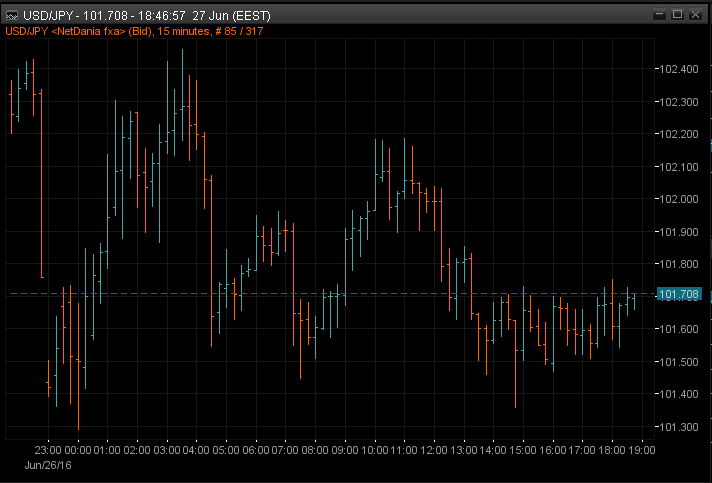Click the 102.200 price axis label
The width and height of the screenshot is (712, 483).
678,134
